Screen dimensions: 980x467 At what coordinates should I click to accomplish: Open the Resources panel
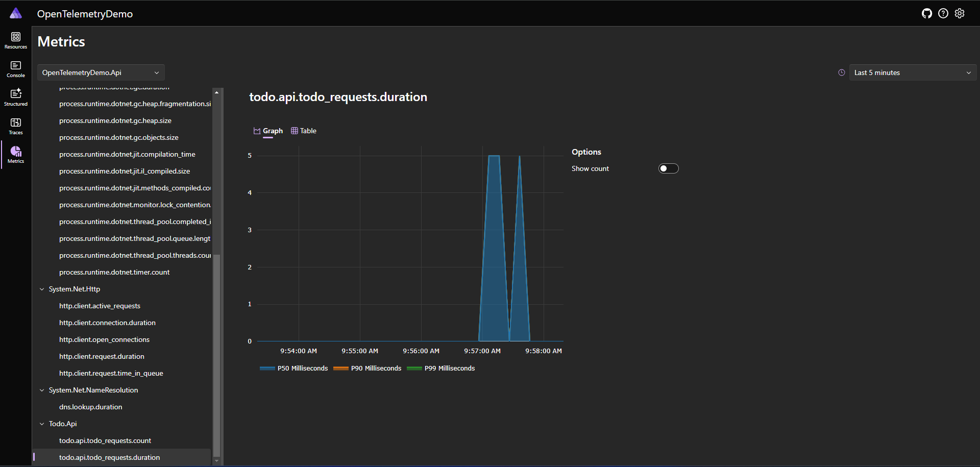click(15, 40)
